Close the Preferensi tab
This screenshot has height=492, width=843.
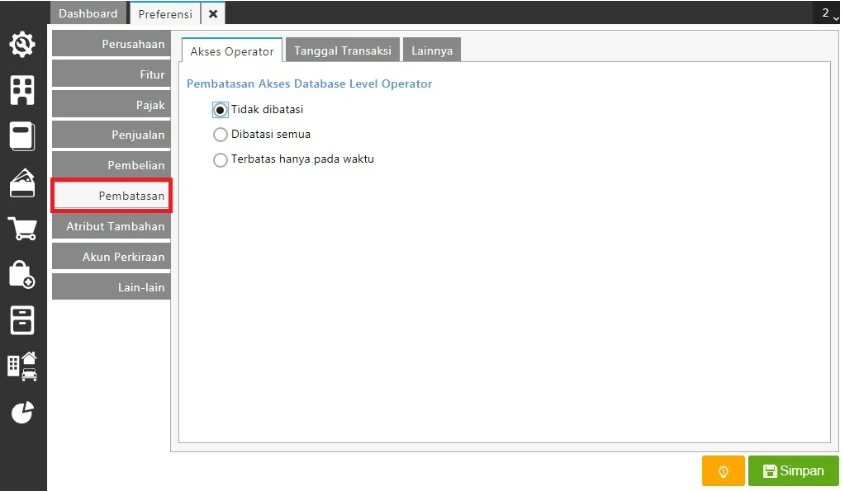pos(213,14)
